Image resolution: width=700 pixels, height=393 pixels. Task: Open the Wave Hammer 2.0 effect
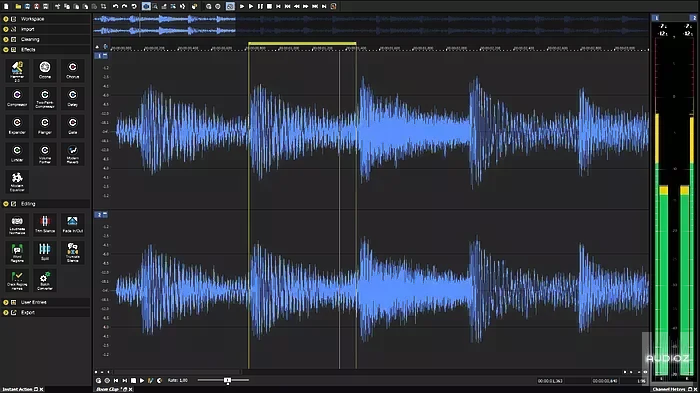coord(17,71)
